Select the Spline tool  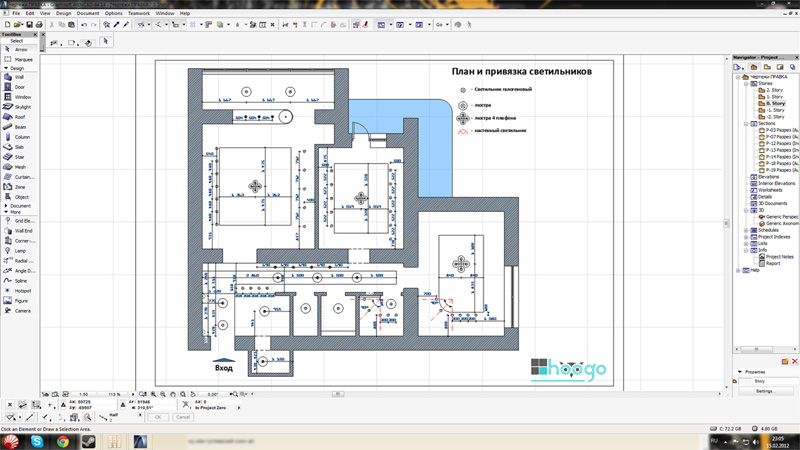click(19, 281)
